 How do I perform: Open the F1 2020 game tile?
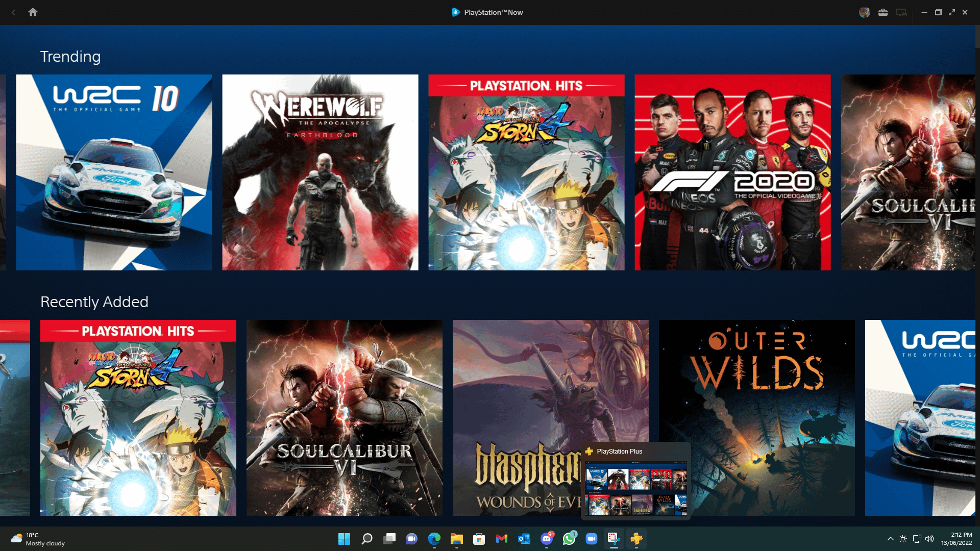point(732,172)
